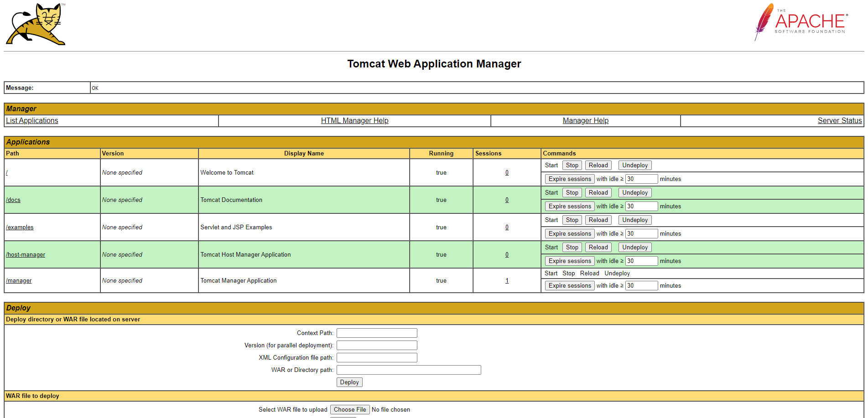Expire sessions for /examples
This screenshot has height=418, width=868.
[x=570, y=234]
